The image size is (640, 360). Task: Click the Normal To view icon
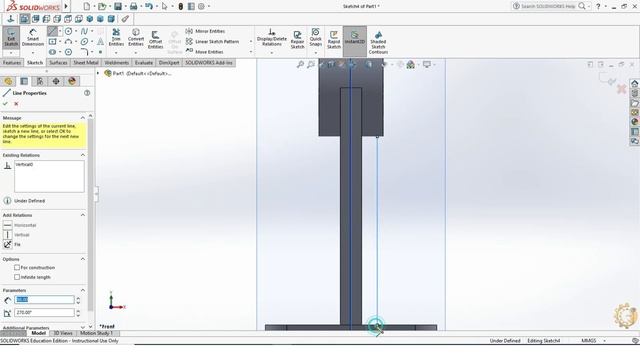pos(11,19)
